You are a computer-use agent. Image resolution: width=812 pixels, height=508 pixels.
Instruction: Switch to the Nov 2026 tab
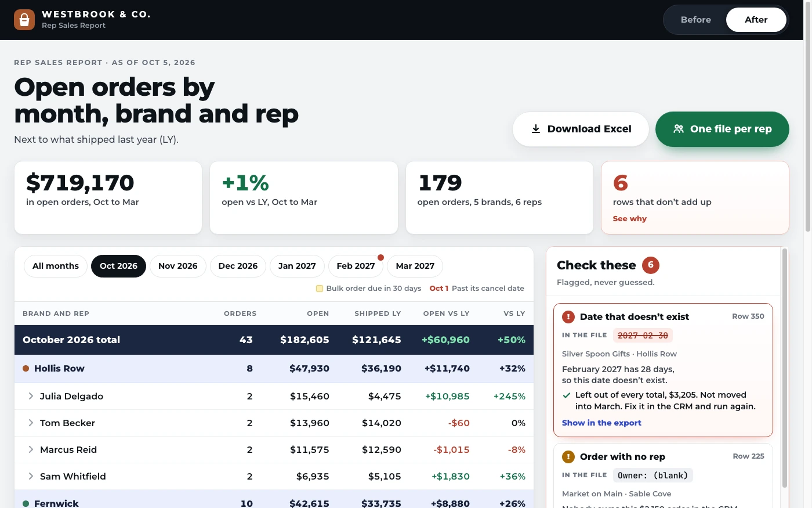(178, 266)
